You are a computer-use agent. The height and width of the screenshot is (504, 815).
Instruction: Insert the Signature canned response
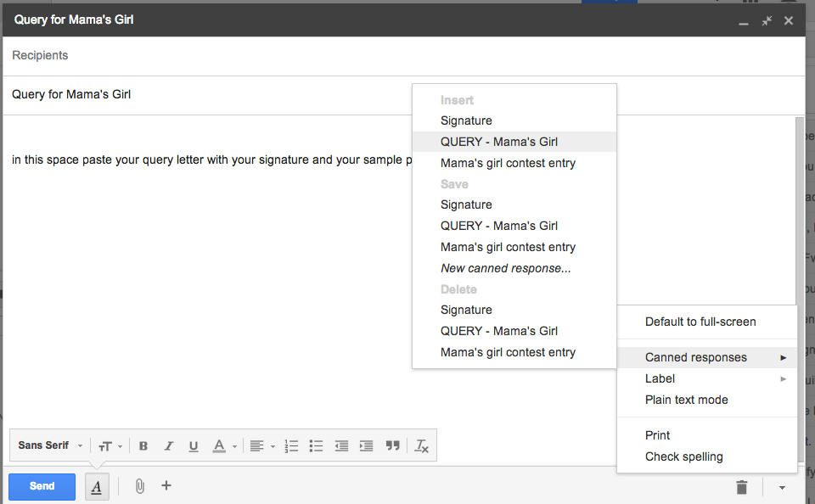514,120
